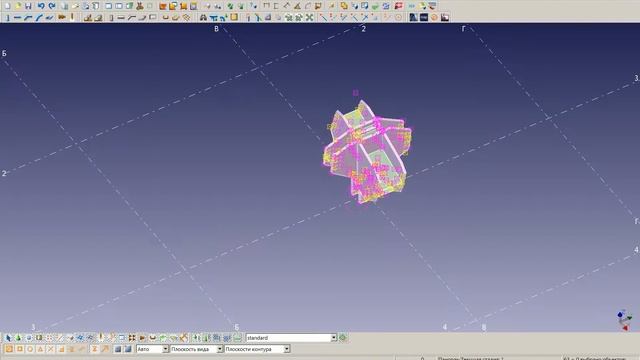
Task: Click the orange circle rendering icon
Action: click(x=434, y=18)
